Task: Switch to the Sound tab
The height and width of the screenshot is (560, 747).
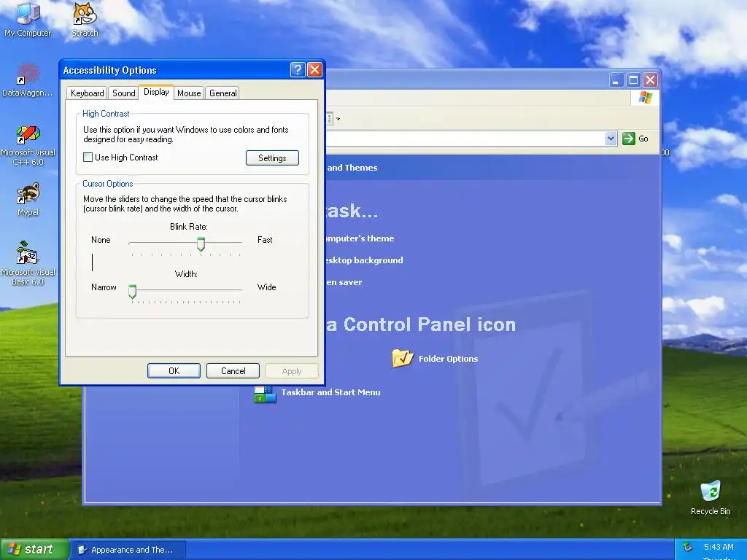Action: coord(124,93)
